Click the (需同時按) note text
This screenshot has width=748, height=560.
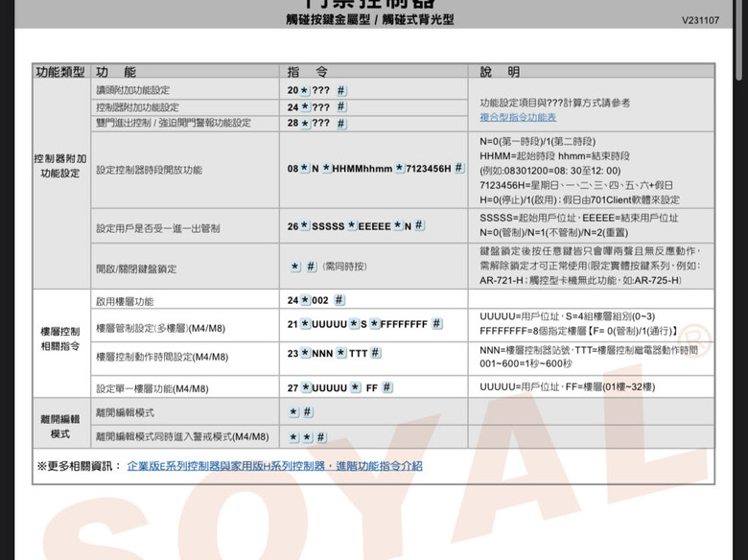coord(345,267)
